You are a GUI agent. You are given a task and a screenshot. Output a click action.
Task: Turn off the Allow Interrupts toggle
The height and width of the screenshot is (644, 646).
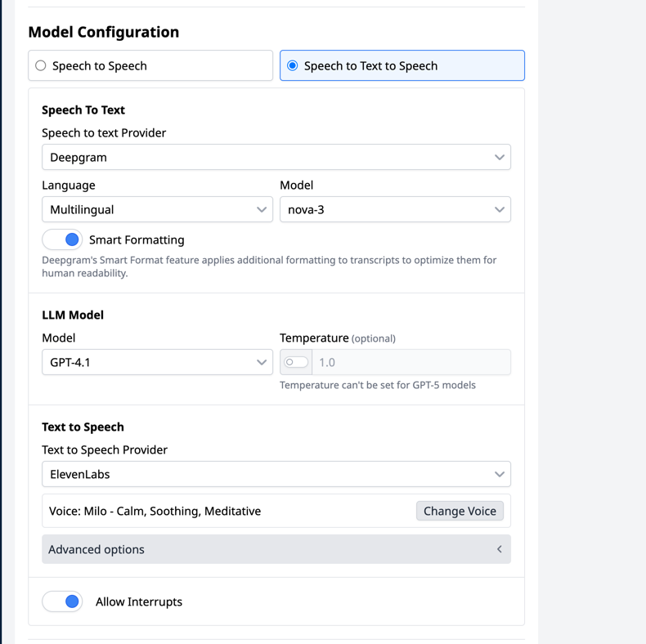point(63,602)
